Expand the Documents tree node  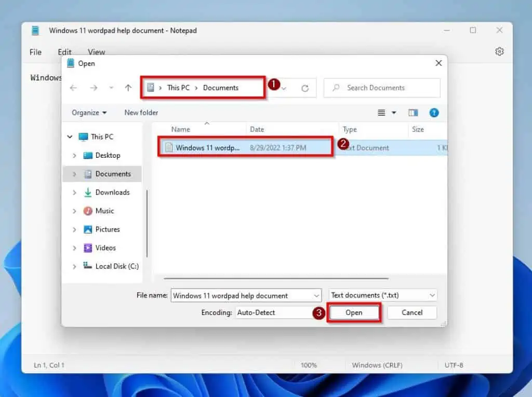(74, 174)
